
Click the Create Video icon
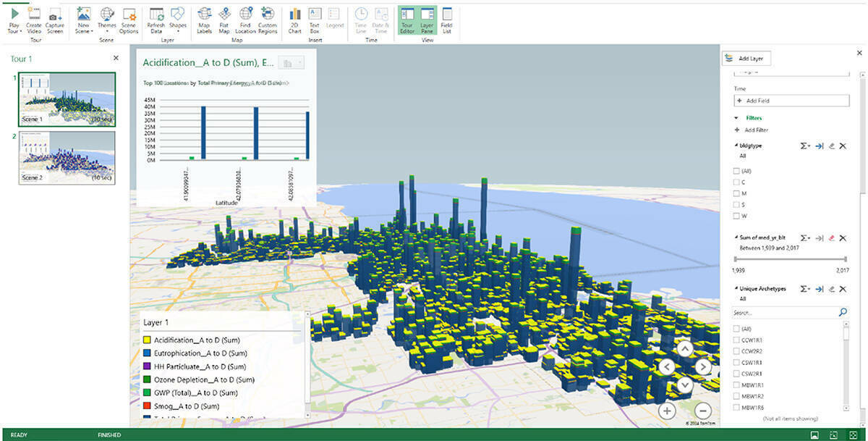click(34, 14)
